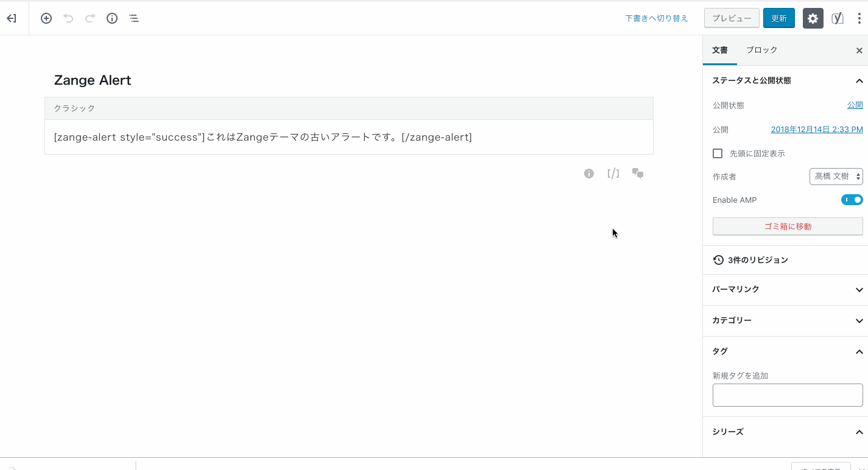Open the 作成者 author dropdown
868x470 pixels.
click(x=836, y=177)
